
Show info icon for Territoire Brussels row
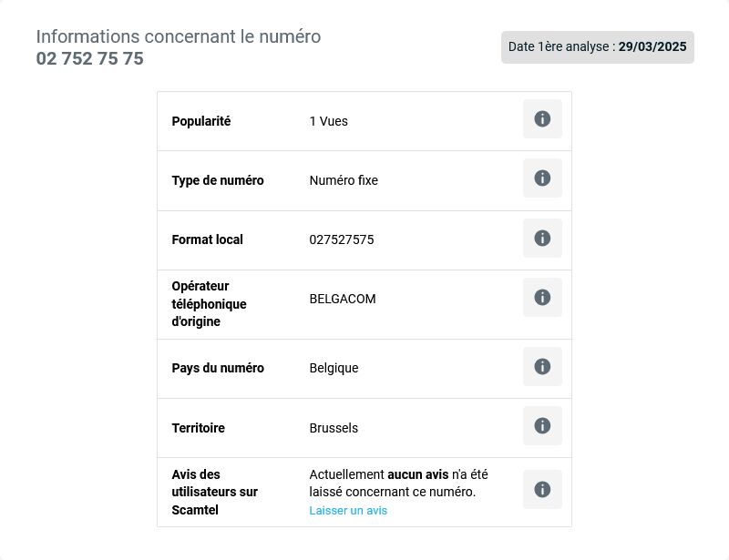tap(542, 426)
